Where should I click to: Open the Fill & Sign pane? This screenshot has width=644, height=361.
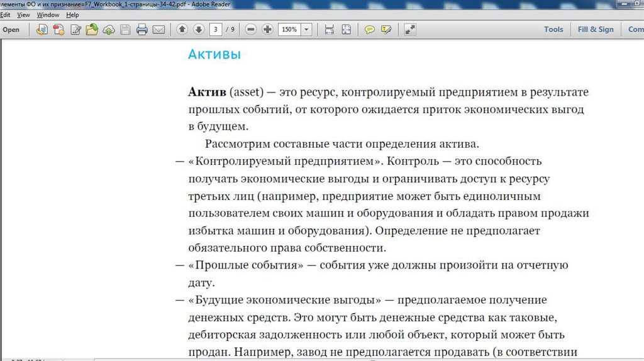(x=595, y=30)
